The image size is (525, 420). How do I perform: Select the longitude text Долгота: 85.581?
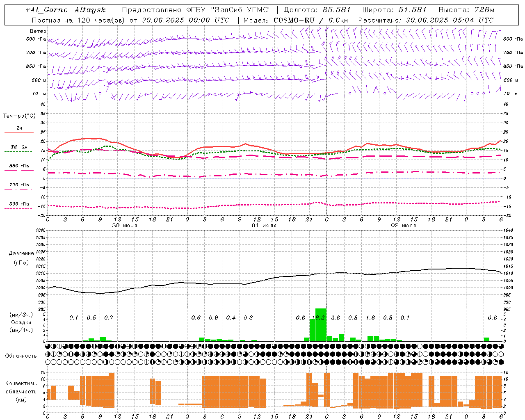pyautogui.click(x=317, y=10)
